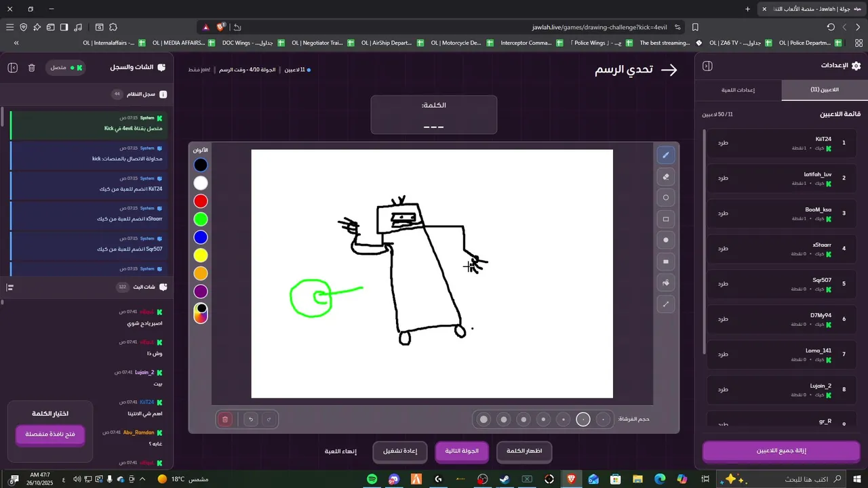Switch to إعدادات اللعبة tab
Viewport: 868px width, 488px height.
click(738, 89)
